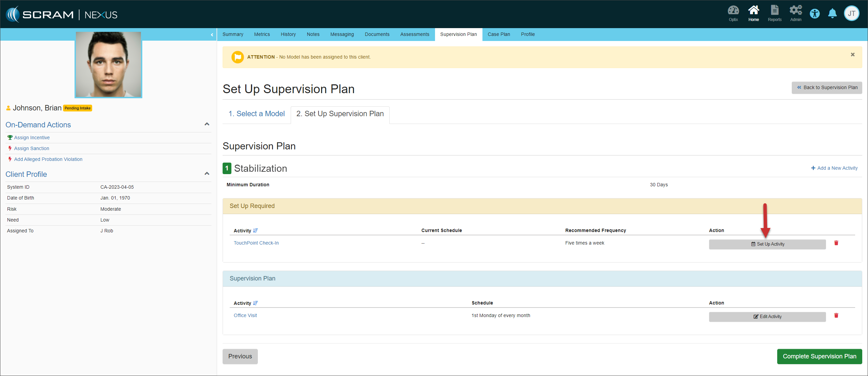Go to Home via house icon
Image resolution: width=868 pixels, height=376 pixels.
click(x=753, y=13)
